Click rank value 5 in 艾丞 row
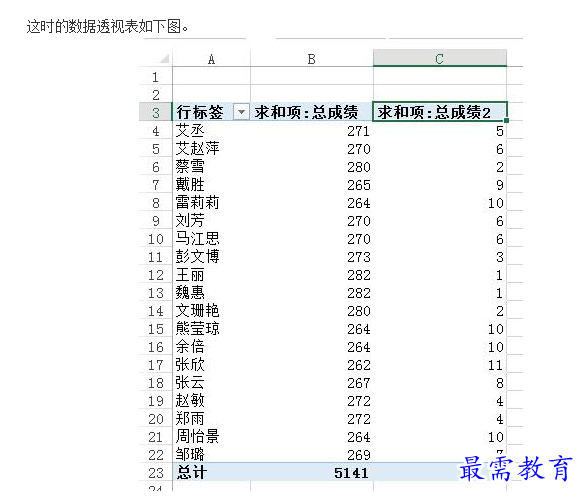Image resolution: width=581 pixels, height=500 pixels. click(x=500, y=131)
